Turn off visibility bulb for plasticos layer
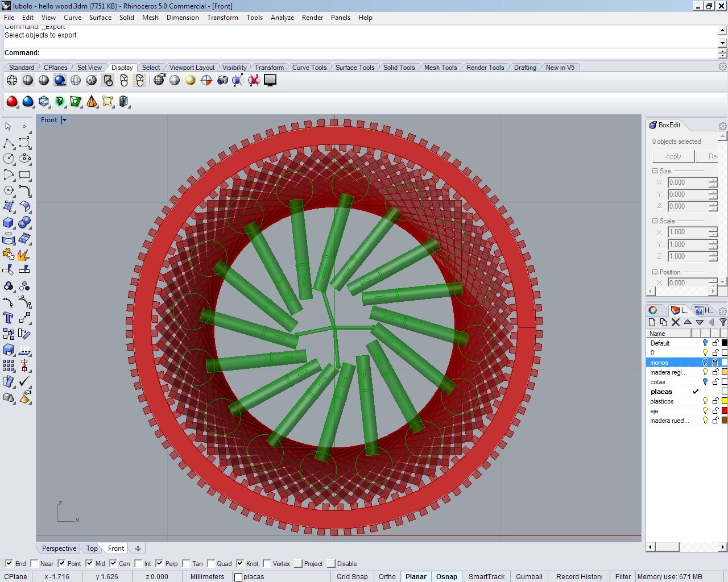Viewport: 728px width, 582px height. click(x=705, y=401)
